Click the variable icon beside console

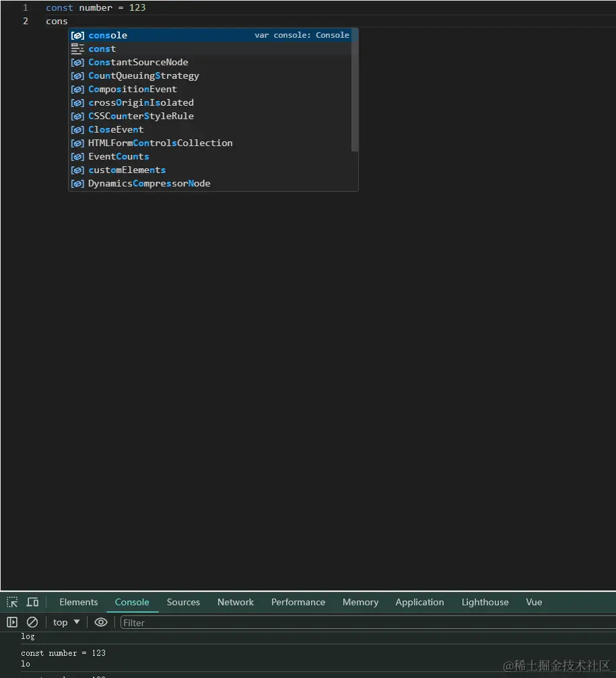pyautogui.click(x=77, y=36)
